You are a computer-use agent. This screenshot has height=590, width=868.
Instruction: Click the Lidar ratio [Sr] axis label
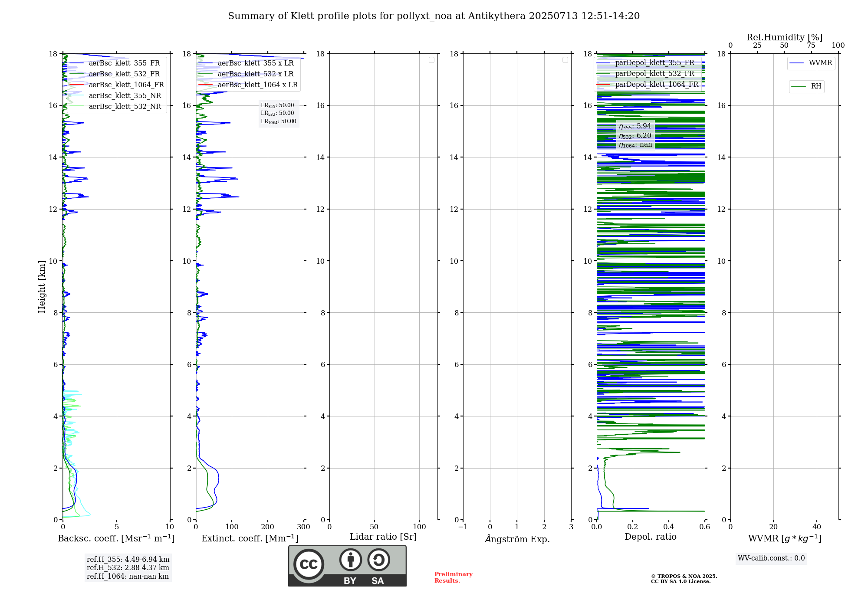click(383, 537)
